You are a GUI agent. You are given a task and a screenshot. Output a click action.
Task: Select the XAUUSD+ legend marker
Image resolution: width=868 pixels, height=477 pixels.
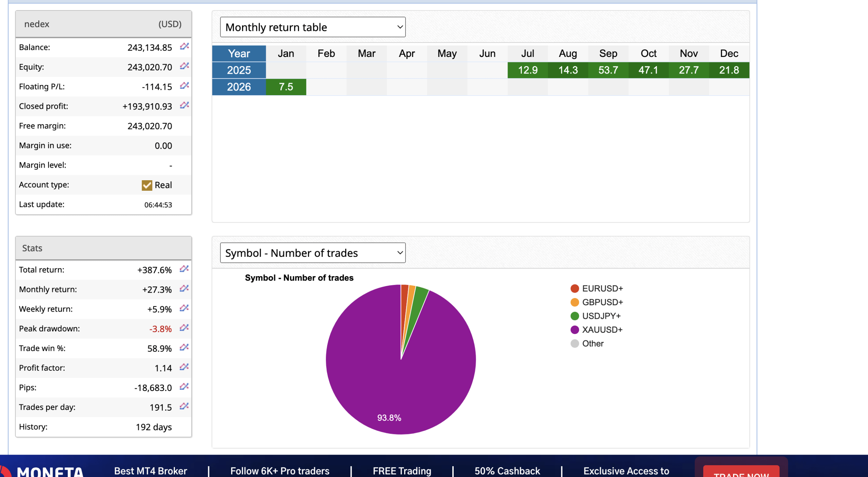pos(574,330)
